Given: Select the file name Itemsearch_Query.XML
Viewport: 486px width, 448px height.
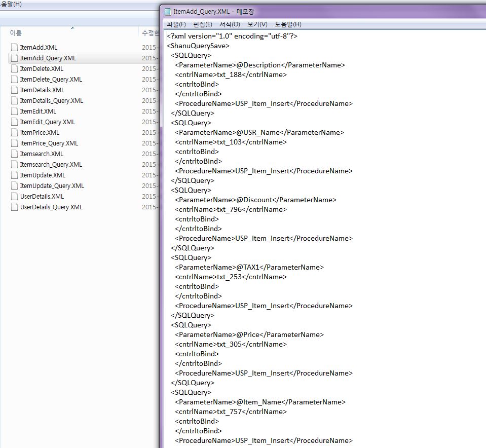Looking at the screenshot, I should pos(51,164).
